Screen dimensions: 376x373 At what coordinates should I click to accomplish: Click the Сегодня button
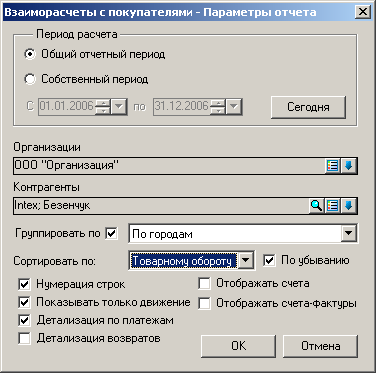click(x=308, y=107)
